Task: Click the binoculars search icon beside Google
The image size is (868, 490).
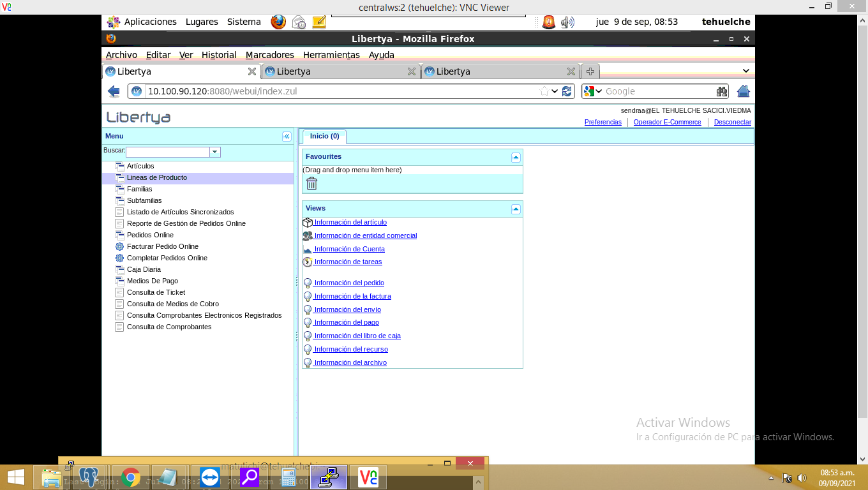Action: (x=721, y=91)
